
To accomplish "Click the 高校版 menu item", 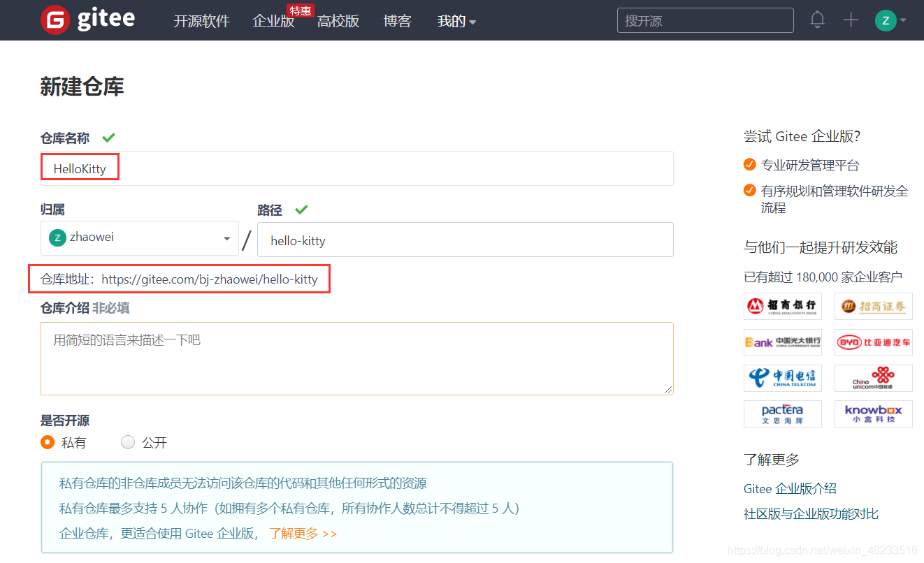I will (x=338, y=21).
